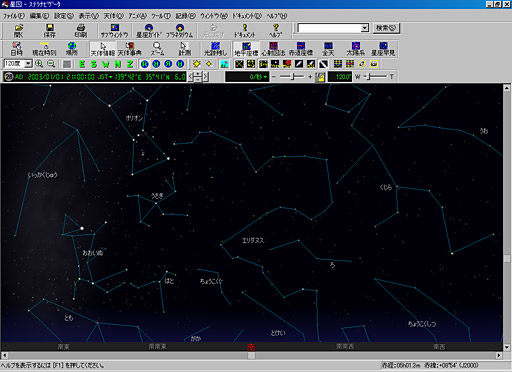Face west with the green W icon
This screenshot has height=372, width=512.
(106, 64)
